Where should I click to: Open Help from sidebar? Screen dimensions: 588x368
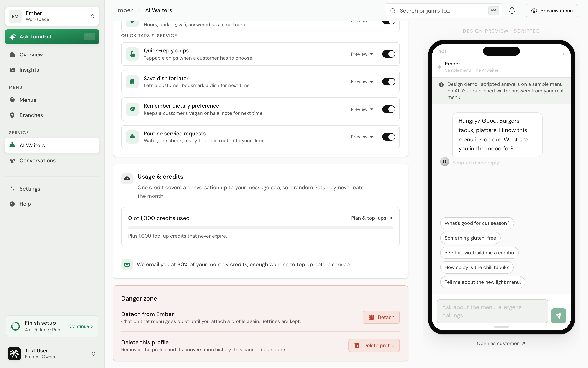[x=52, y=204]
